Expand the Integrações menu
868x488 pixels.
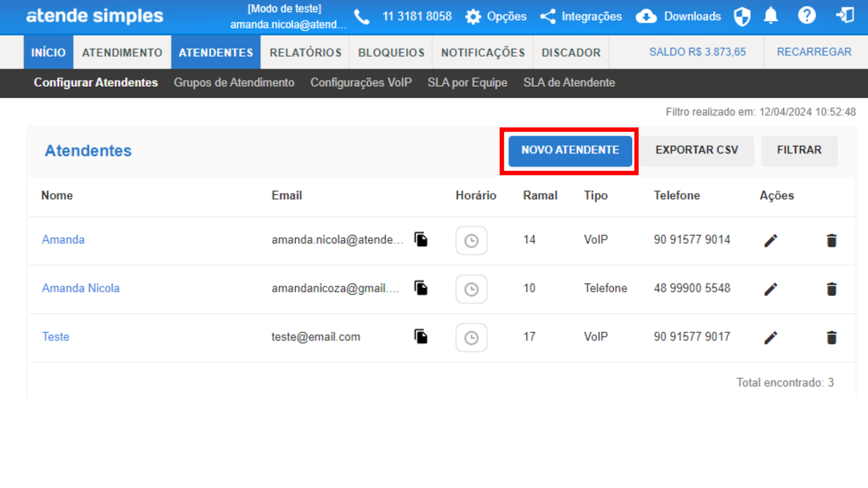[581, 16]
